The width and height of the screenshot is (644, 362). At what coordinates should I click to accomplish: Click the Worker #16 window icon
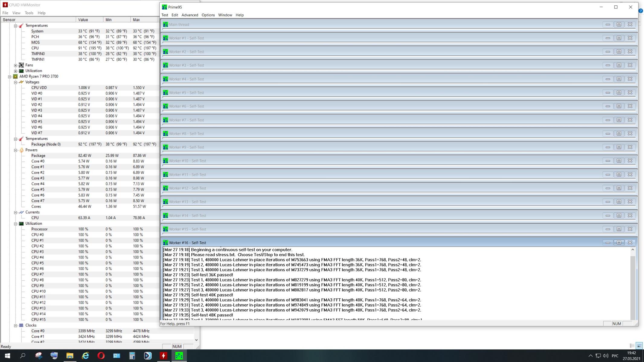[x=165, y=243]
